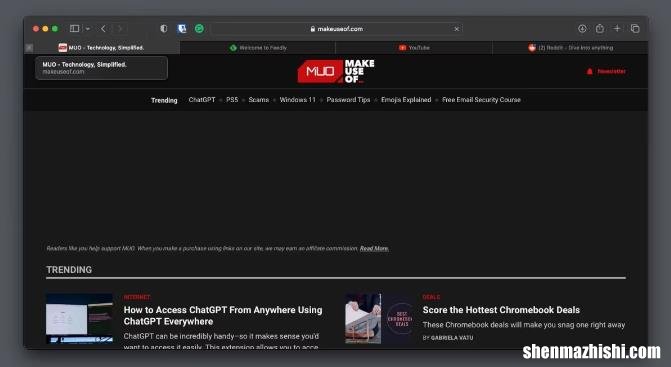Switch to the Welcome to Feedly tab
This screenshot has height=367, width=671.
pyautogui.click(x=258, y=47)
